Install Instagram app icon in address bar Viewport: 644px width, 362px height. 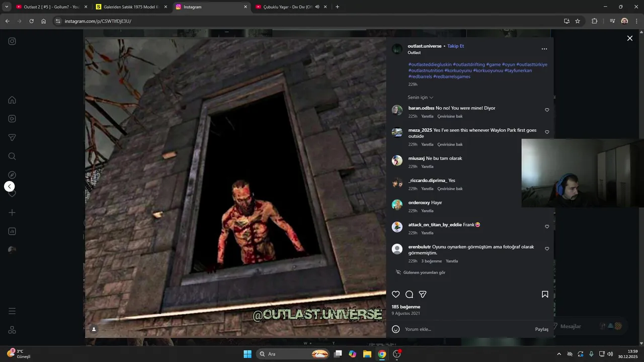click(x=567, y=21)
